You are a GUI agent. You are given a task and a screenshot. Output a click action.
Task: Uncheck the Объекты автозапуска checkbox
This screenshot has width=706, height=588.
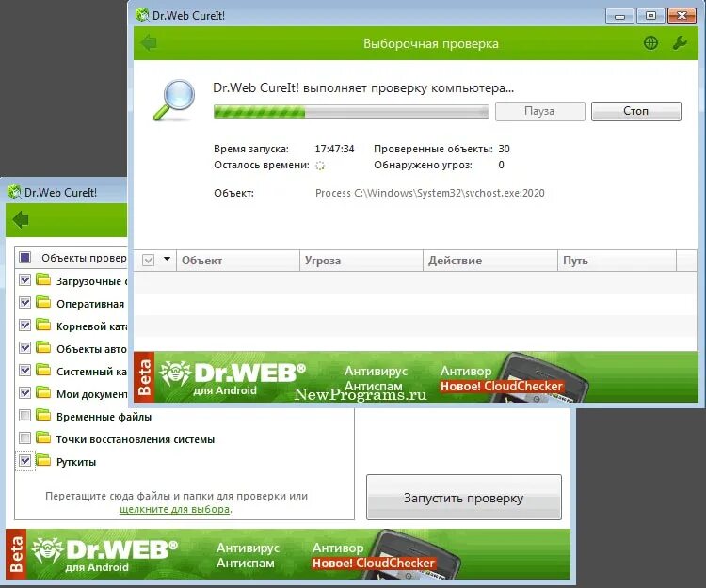click(x=25, y=347)
